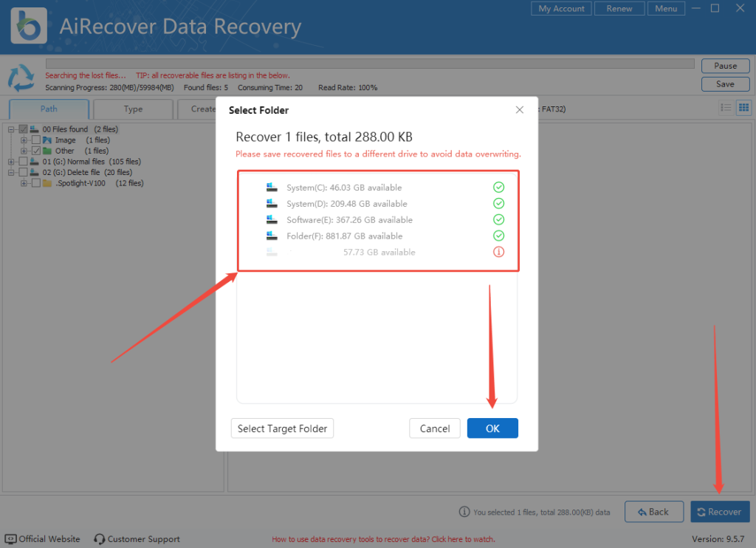Image resolution: width=756 pixels, height=548 pixels.
Task: Switch to the Type tab
Action: point(133,109)
